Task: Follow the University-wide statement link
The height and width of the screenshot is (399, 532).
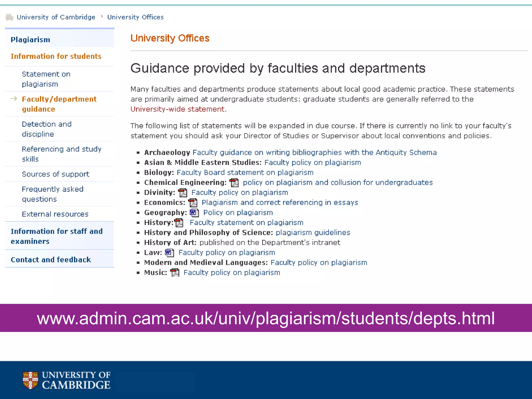Action: 178,109
